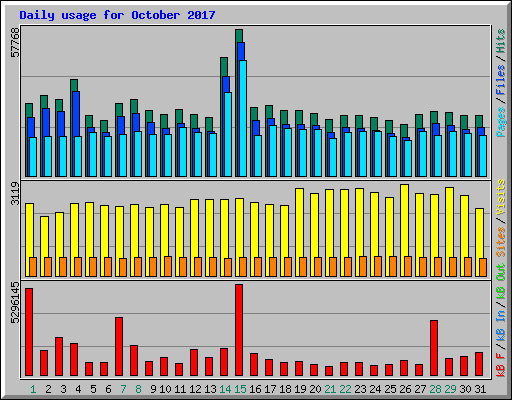Click the green hits bar for day 14

224,67
